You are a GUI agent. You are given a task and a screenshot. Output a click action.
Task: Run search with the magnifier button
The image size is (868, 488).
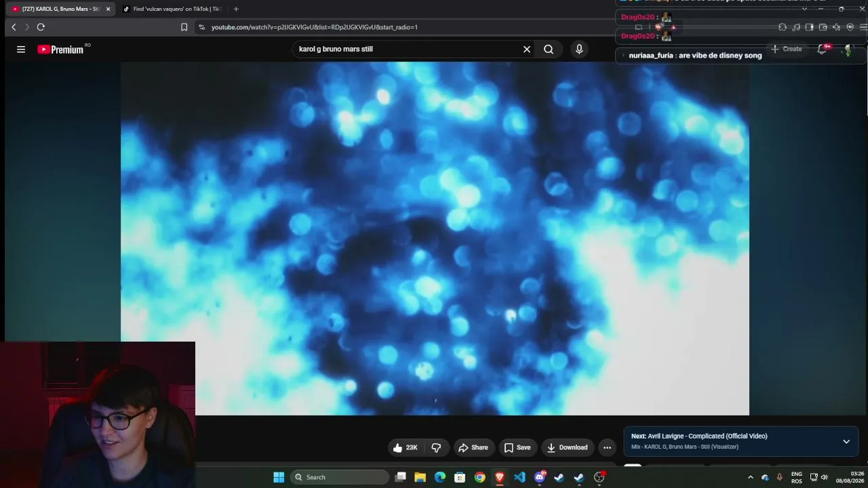(549, 49)
